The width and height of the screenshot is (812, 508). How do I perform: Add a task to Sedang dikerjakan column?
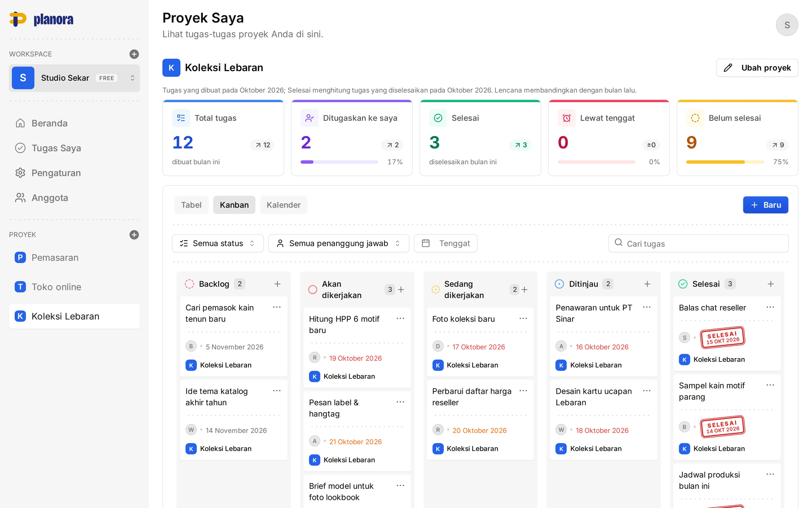524,289
